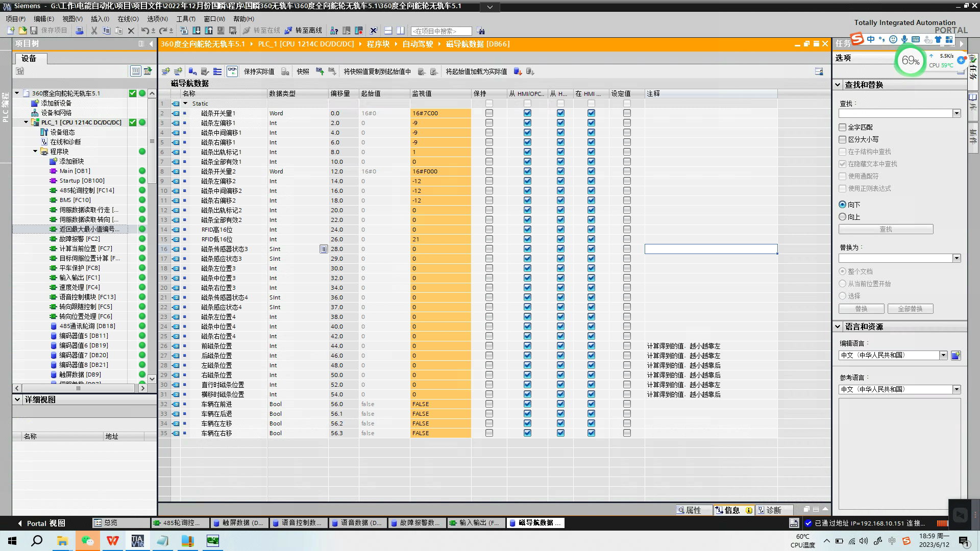
Task: Select 向下 search direction
Action: coord(843,205)
